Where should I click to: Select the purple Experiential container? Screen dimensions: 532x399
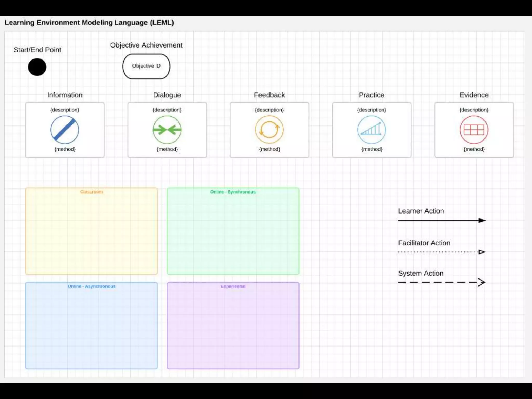pos(233,326)
